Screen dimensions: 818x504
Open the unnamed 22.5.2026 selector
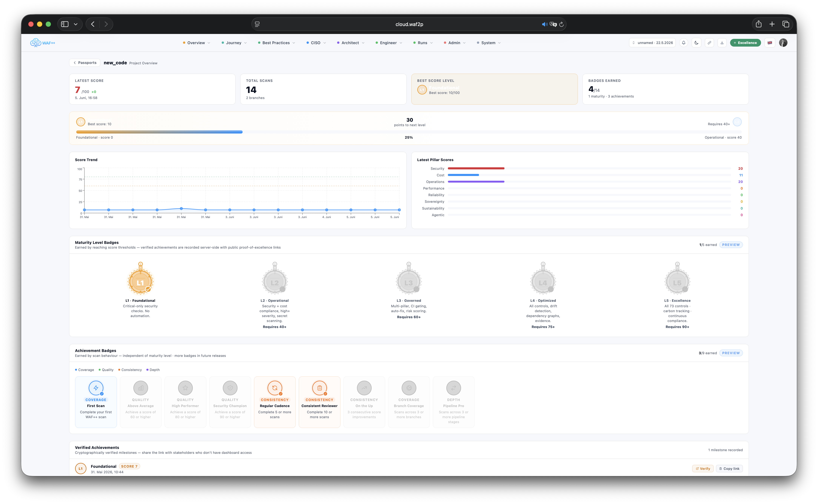[x=652, y=43]
